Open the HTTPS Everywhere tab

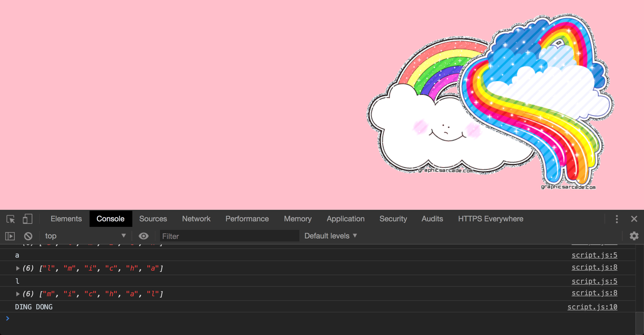click(x=491, y=219)
